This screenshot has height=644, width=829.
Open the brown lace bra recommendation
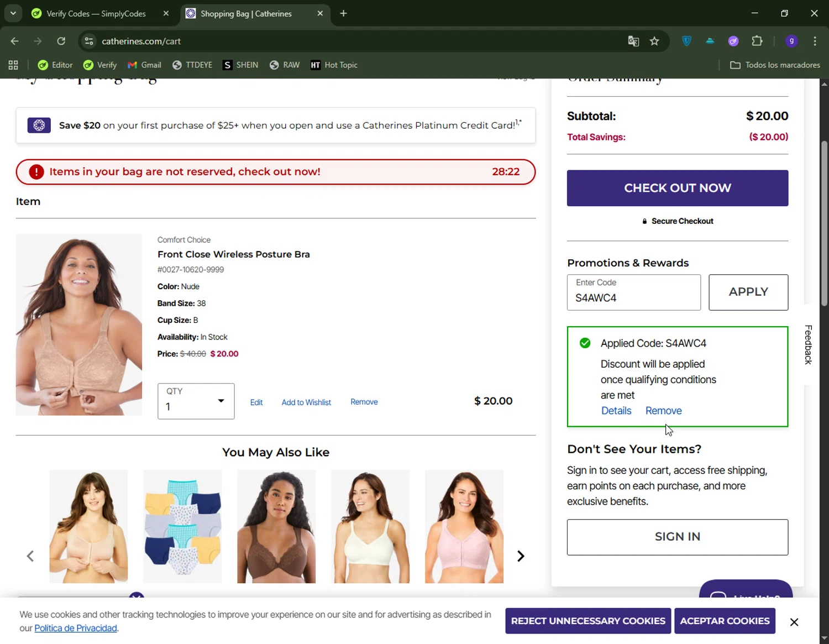[x=276, y=527]
